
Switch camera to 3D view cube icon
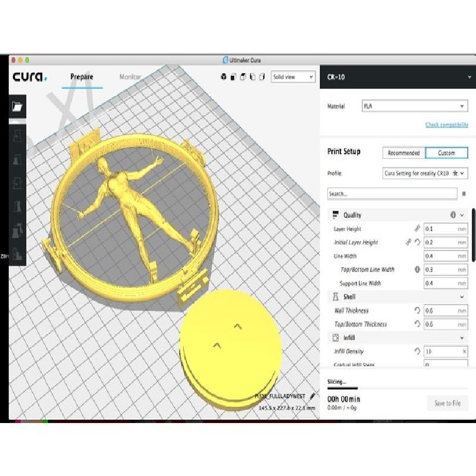[224, 77]
